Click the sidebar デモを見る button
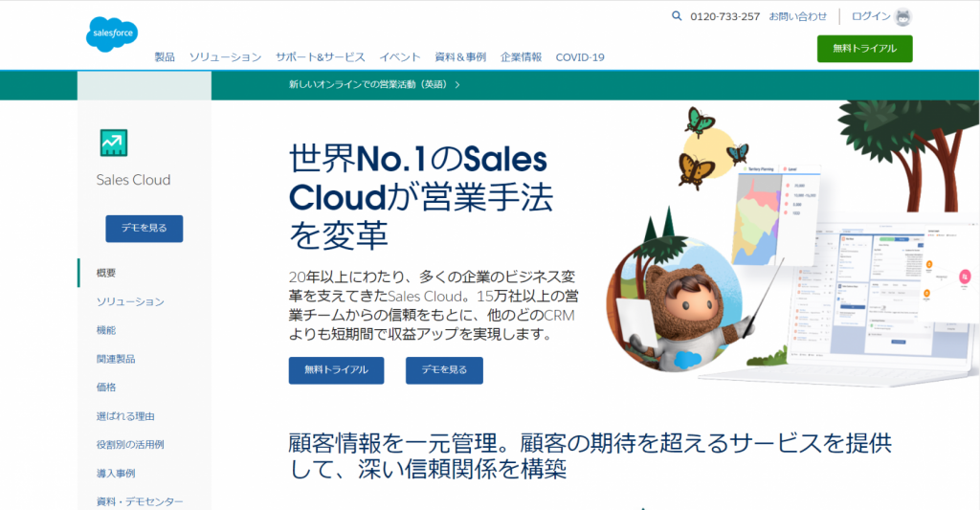The width and height of the screenshot is (980, 510). click(145, 229)
